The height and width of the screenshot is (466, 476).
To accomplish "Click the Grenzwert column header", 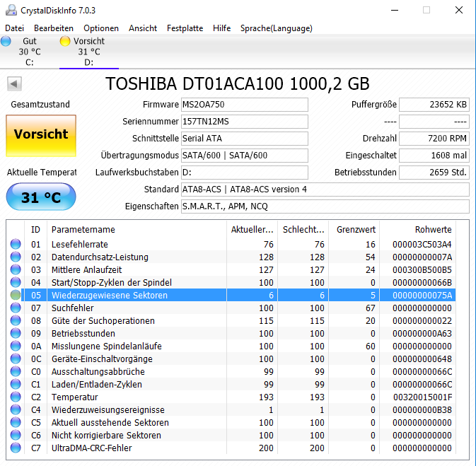I will (x=354, y=230).
